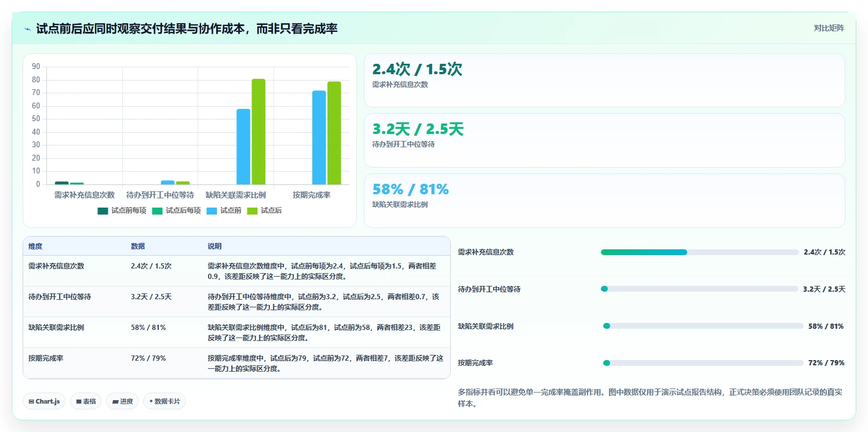Image resolution: width=868 pixels, height=432 pixels.
Task: Click dark teal 需求补充信息次数 bar in chart
Action: (x=61, y=183)
